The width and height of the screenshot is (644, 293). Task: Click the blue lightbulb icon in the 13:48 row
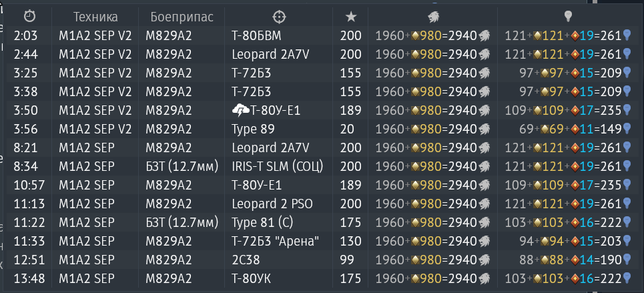click(x=627, y=278)
